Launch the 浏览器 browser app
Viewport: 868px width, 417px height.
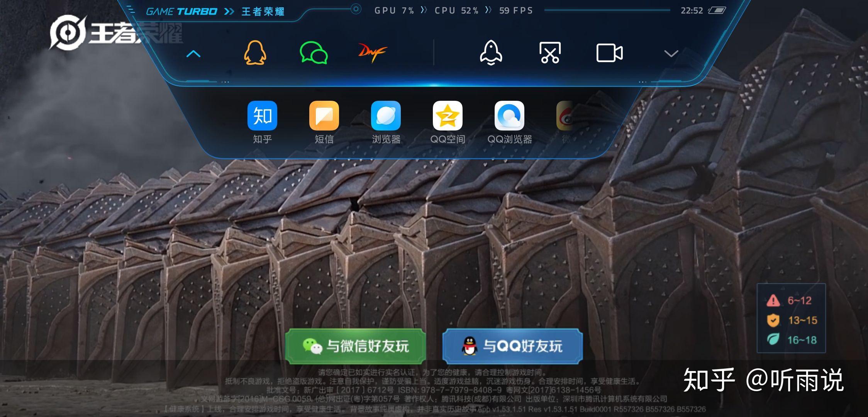(386, 116)
